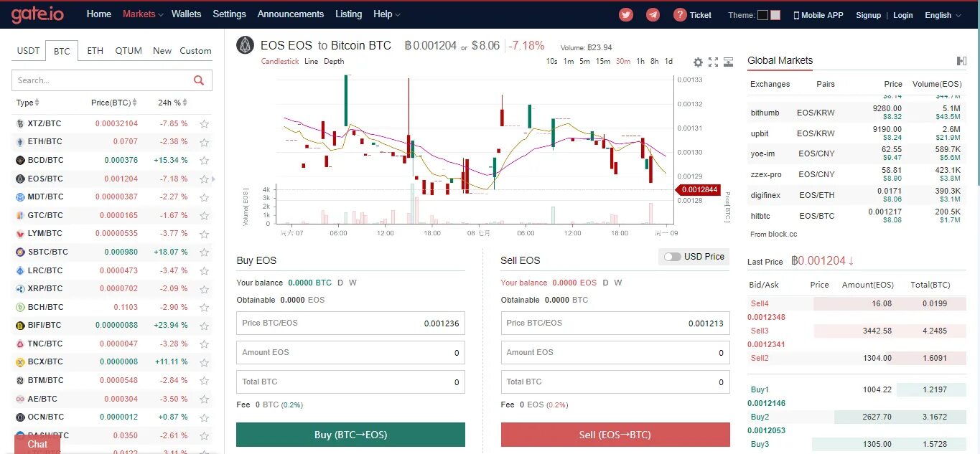980x454 pixels.
Task: Click the Sell balance withdraw W link
Action: (x=618, y=283)
